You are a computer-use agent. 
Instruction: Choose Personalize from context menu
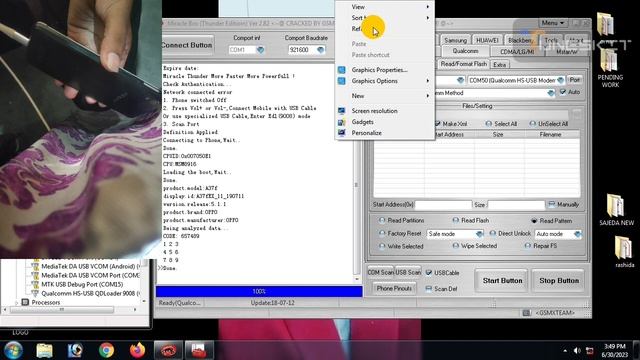[384, 133]
